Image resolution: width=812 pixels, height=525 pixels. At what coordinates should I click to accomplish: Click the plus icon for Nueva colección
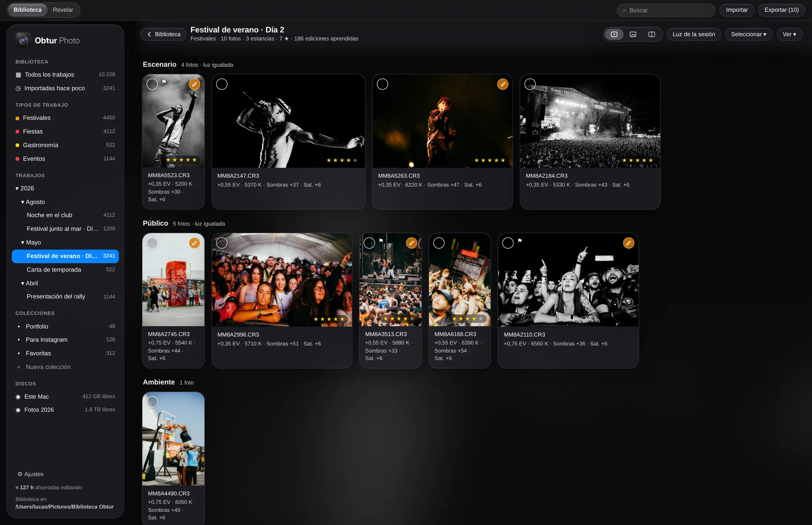point(19,367)
